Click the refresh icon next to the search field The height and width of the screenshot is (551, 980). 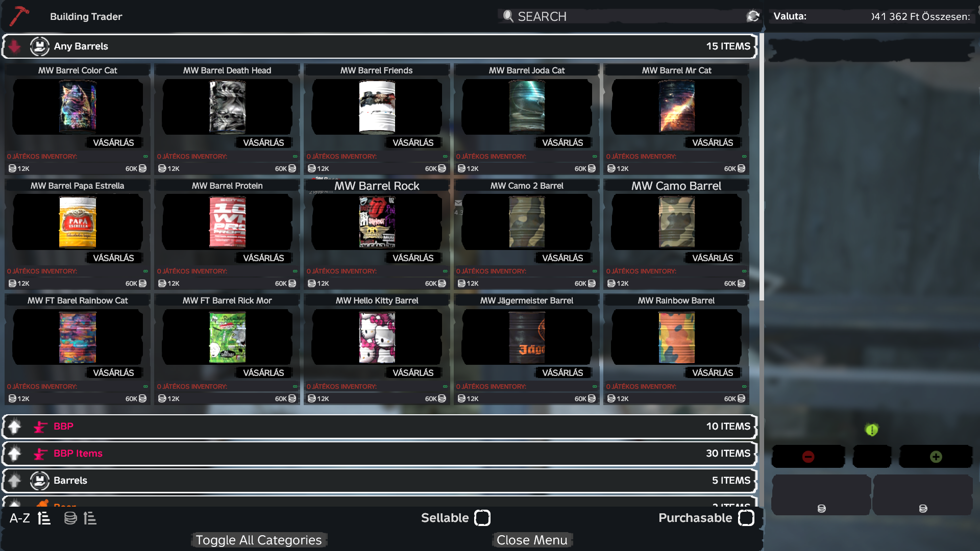pyautogui.click(x=753, y=16)
